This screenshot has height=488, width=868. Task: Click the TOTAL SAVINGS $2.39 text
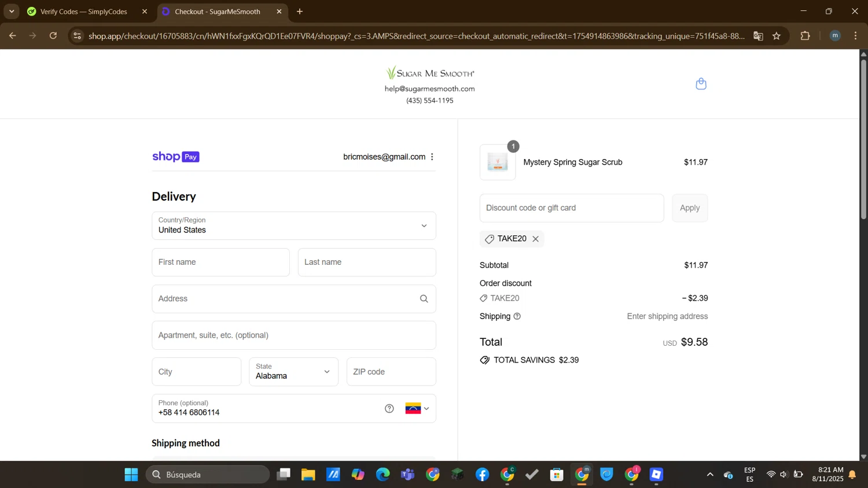tap(536, 360)
